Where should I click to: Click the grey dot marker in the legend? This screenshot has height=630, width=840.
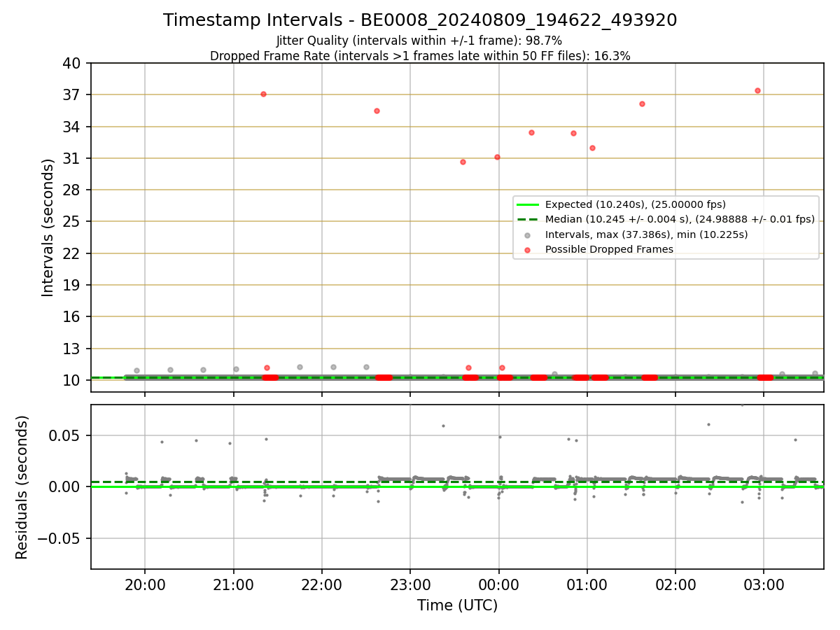(x=528, y=234)
